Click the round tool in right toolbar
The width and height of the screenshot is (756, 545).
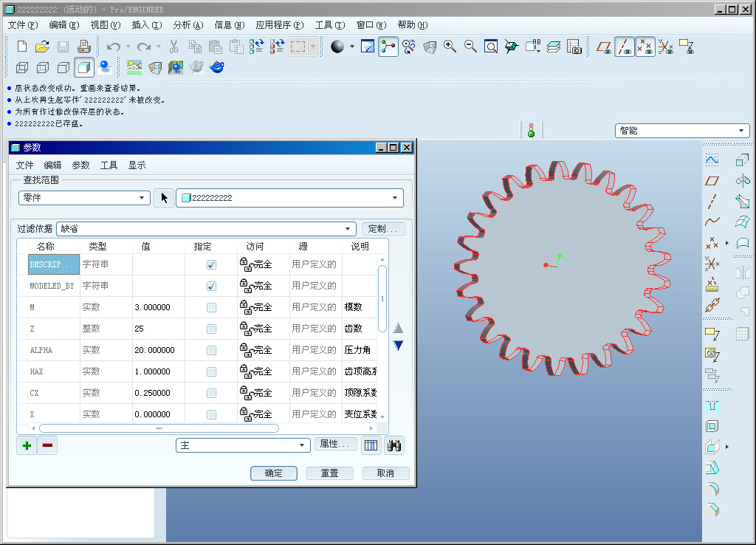(x=712, y=489)
